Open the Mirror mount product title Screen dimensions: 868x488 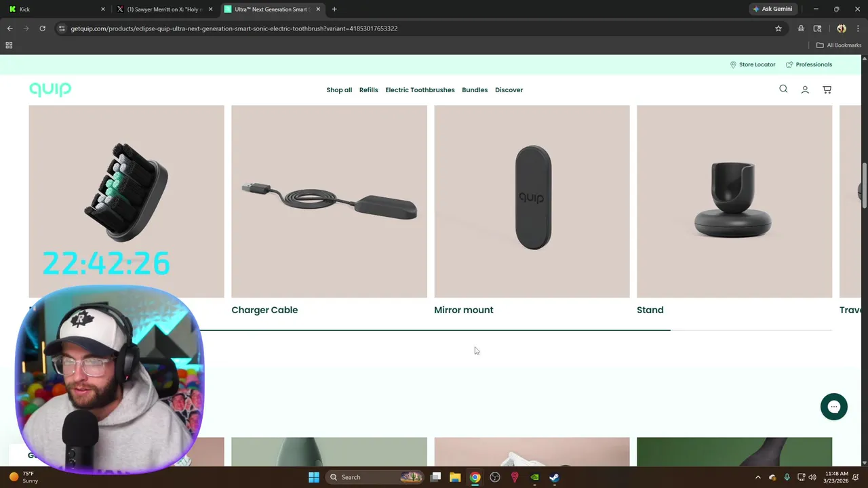coord(464,310)
